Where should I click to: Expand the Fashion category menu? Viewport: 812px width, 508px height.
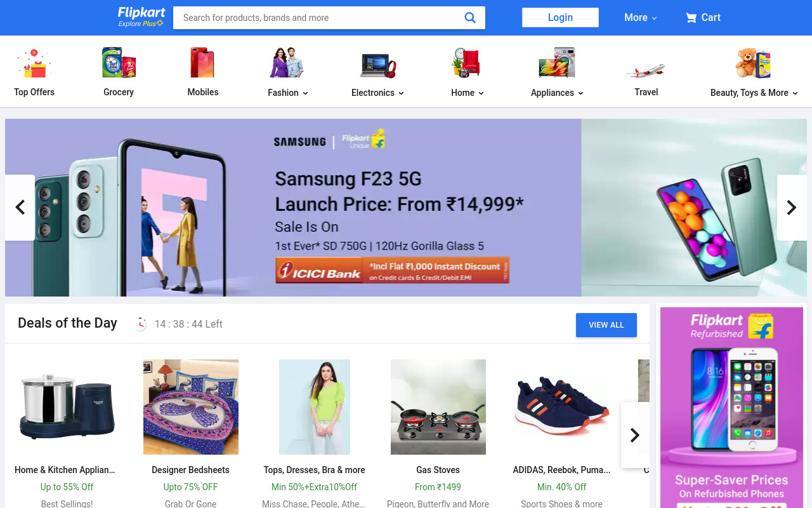(x=288, y=93)
